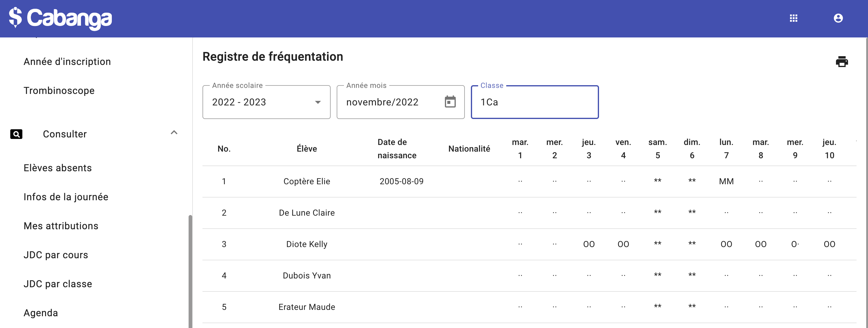Click the Nationalité column header
The height and width of the screenshot is (328, 868).
469,149
